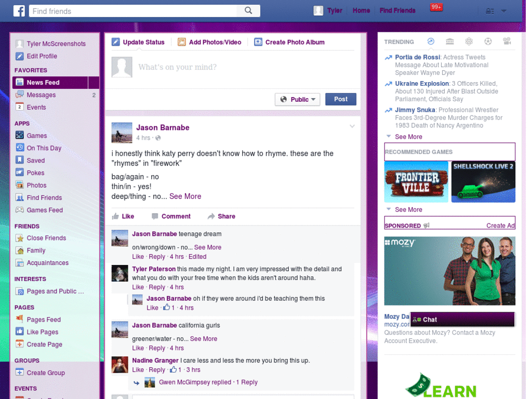Open the Shellshock Live 2 game thumbnail
The width and height of the screenshot is (532, 399).
click(x=483, y=182)
